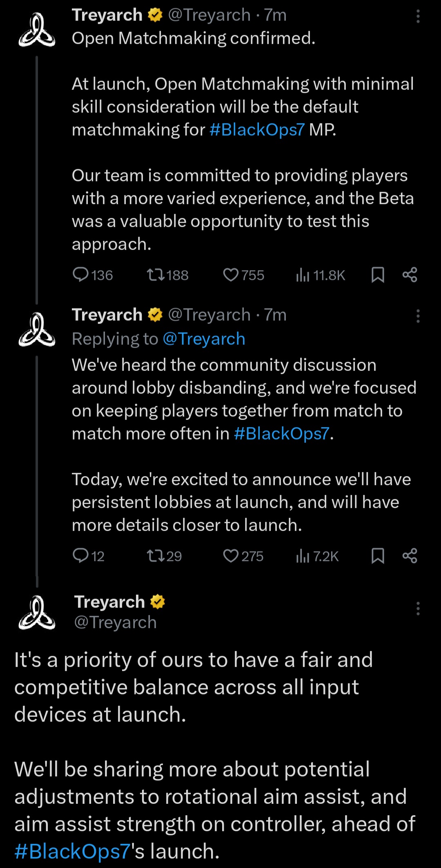Open more options for lobby disbanding reply

click(x=418, y=316)
